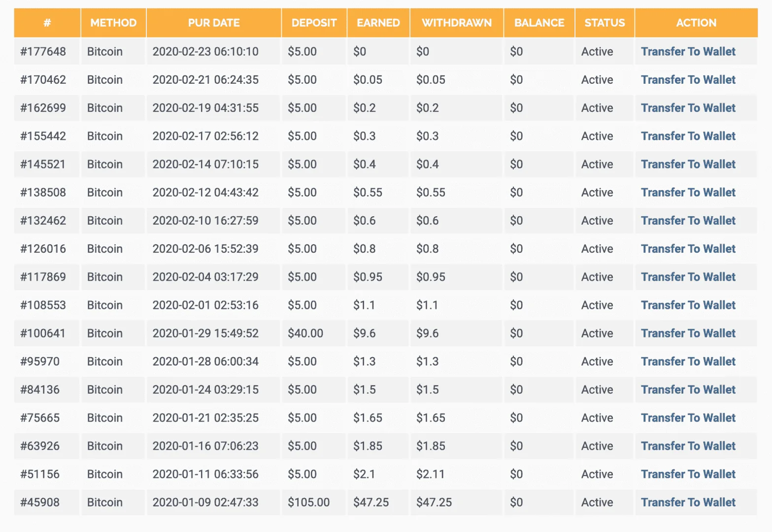Click the $0.55 withdrawn value
This screenshot has width=772, height=532.
(x=431, y=193)
